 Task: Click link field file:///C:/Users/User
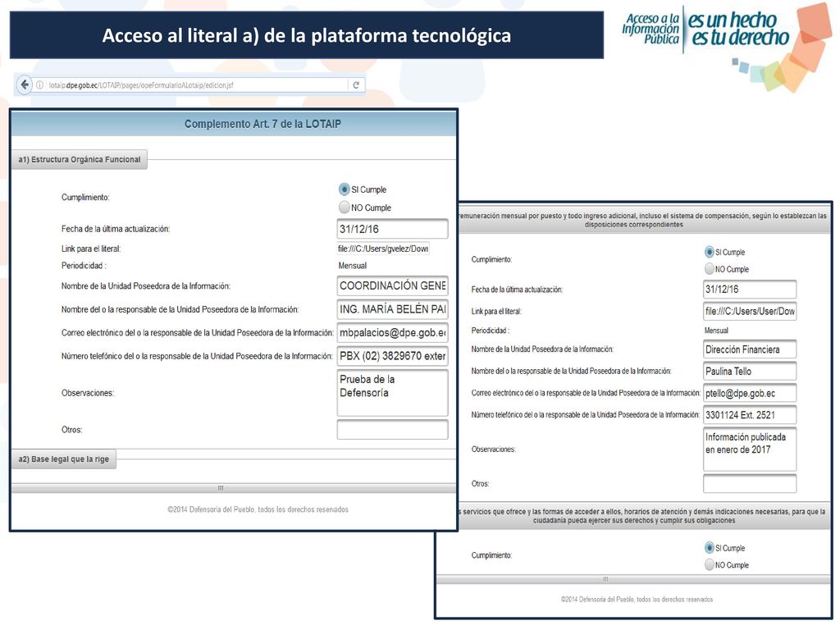(750, 311)
